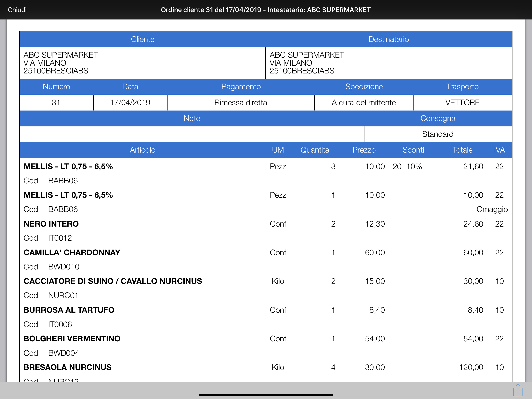Select article code IT0006

(60, 325)
